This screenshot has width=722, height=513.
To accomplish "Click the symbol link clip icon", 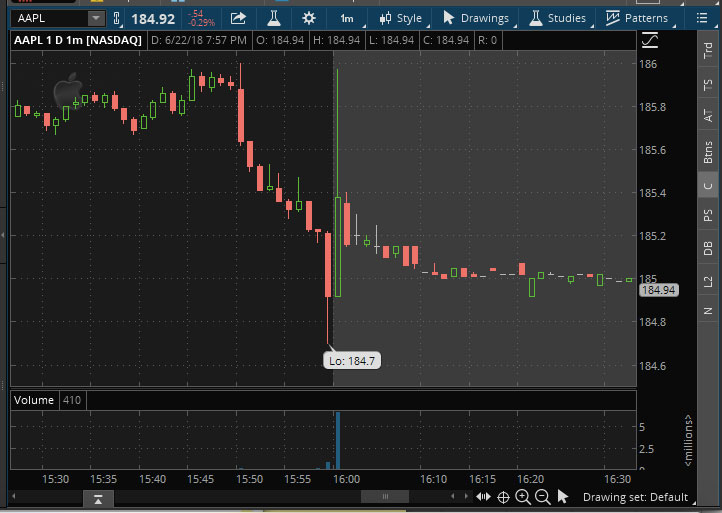I will (116, 18).
